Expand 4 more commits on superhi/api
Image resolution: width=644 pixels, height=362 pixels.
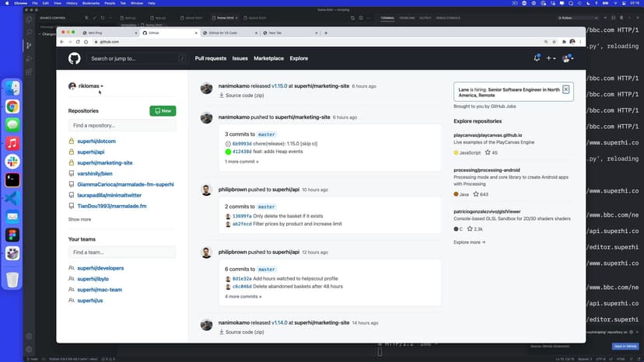[x=243, y=296]
